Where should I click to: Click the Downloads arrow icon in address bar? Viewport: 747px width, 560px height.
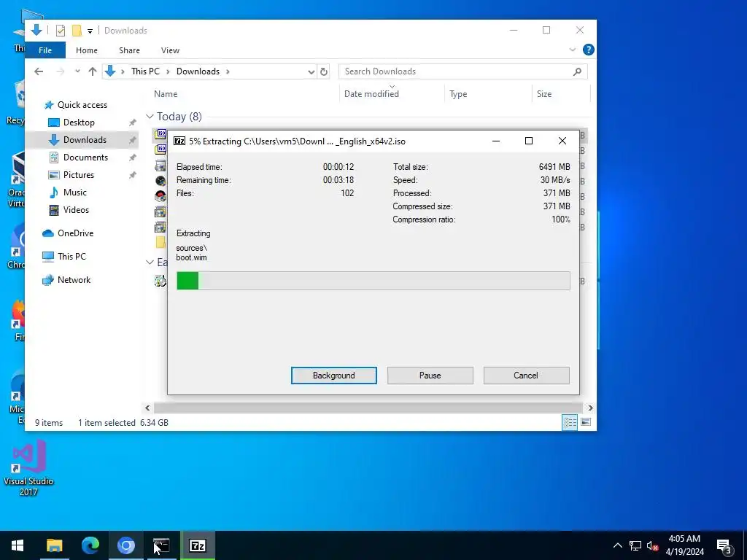[x=110, y=71]
